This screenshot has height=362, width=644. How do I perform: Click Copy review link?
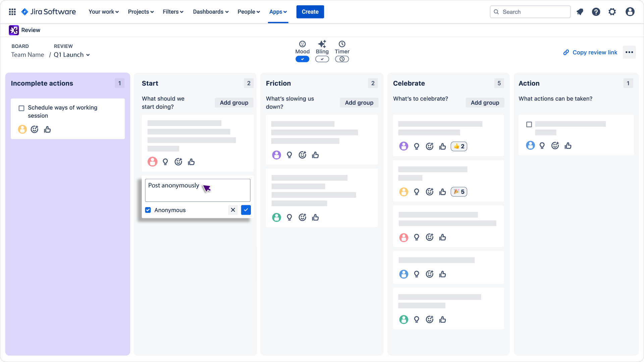[x=590, y=52]
